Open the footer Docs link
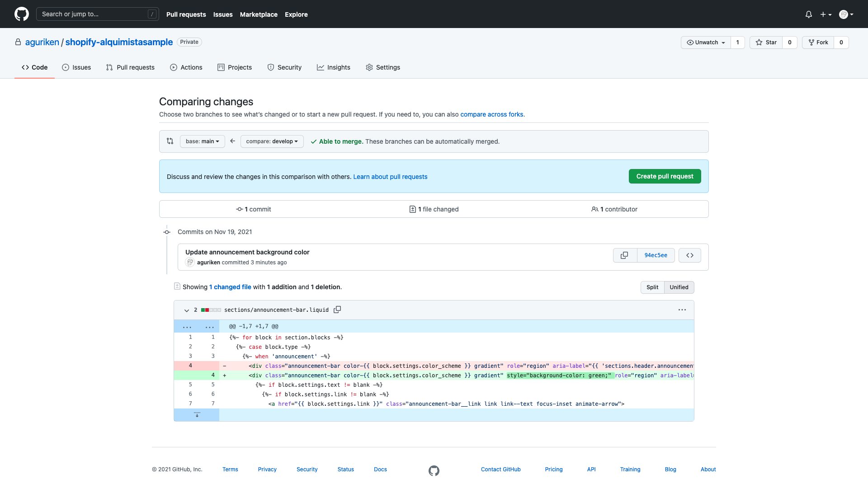868x488 pixels. click(x=380, y=469)
